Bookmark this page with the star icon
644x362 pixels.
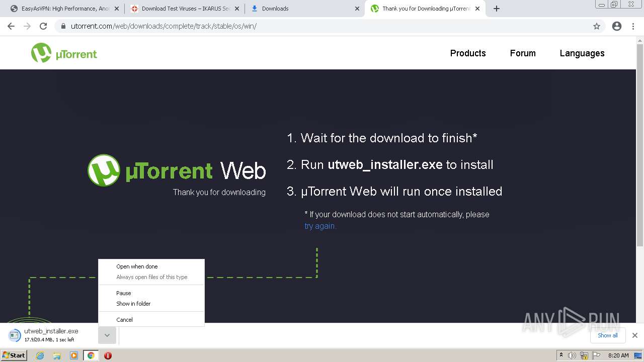597,26
